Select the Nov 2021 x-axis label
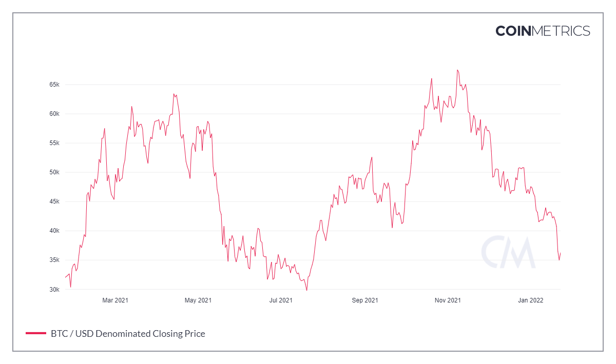Screen dimensions: 616x364 (x=448, y=300)
